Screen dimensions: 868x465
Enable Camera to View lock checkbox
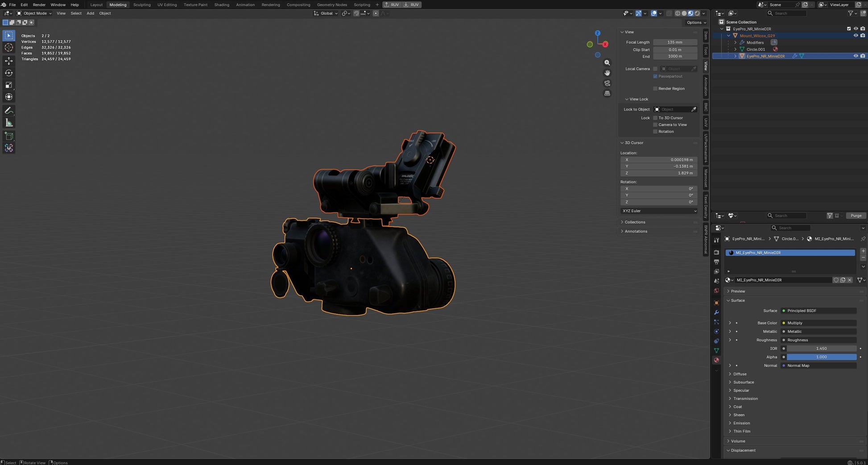pyautogui.click(x=655, y=125)
